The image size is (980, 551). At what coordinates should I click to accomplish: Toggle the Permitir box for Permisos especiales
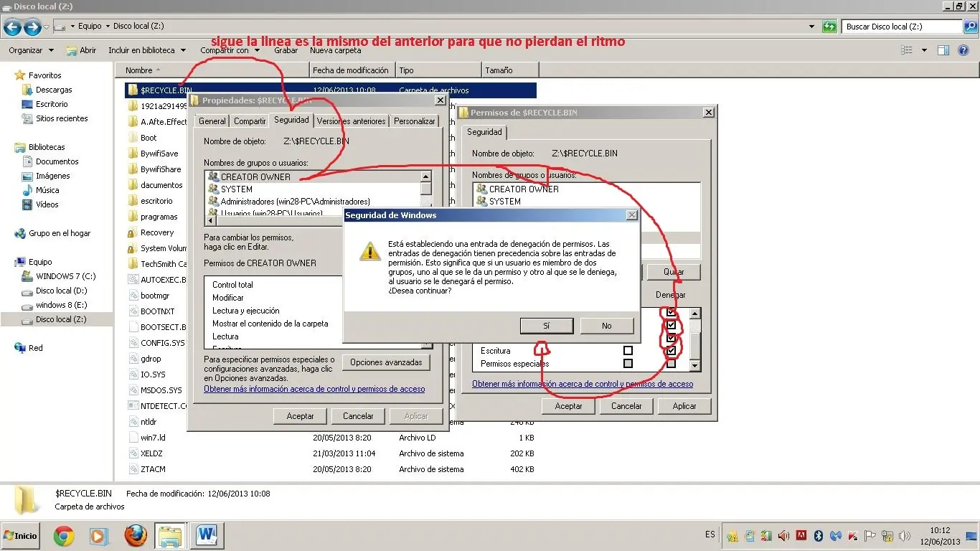coord(628,364)
